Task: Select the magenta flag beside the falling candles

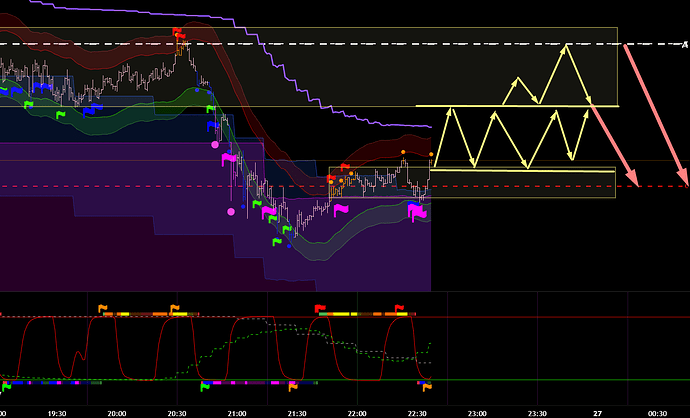Action: (x=229, y=158)
